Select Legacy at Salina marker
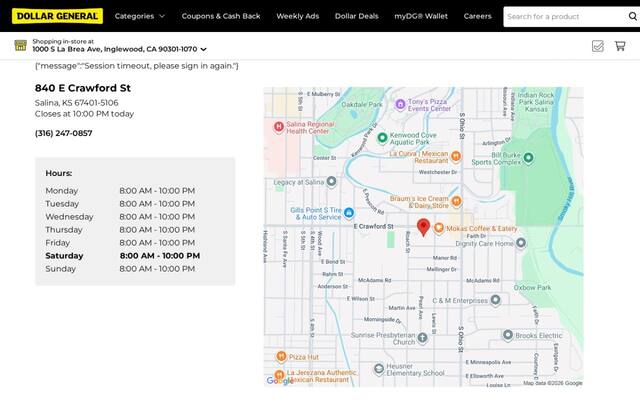 click(331, 181)
